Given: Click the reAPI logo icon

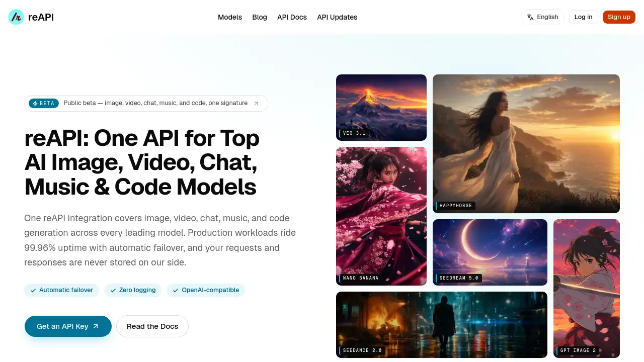Looking at the screenshot, I should pos(16,17).
